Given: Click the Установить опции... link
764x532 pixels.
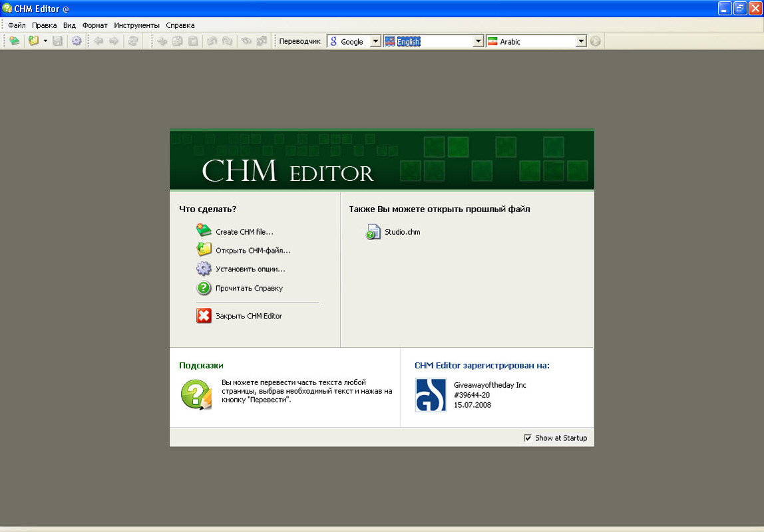Looking at the screenshot, I should [x=250, y=269].
